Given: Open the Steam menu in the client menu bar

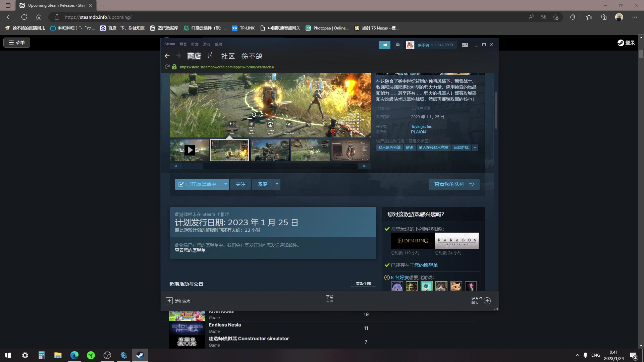Looking at the screenshot, I should click(170, 44).
